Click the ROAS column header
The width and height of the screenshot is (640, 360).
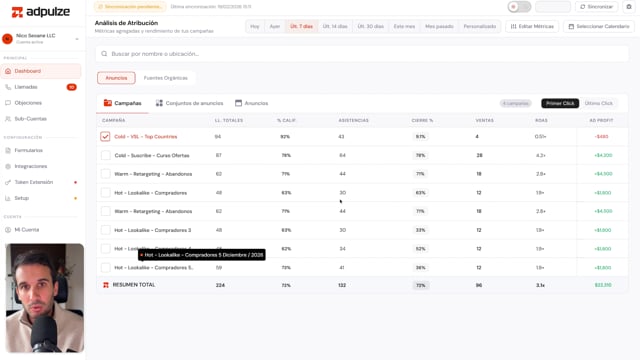click(x=541, y=120)
